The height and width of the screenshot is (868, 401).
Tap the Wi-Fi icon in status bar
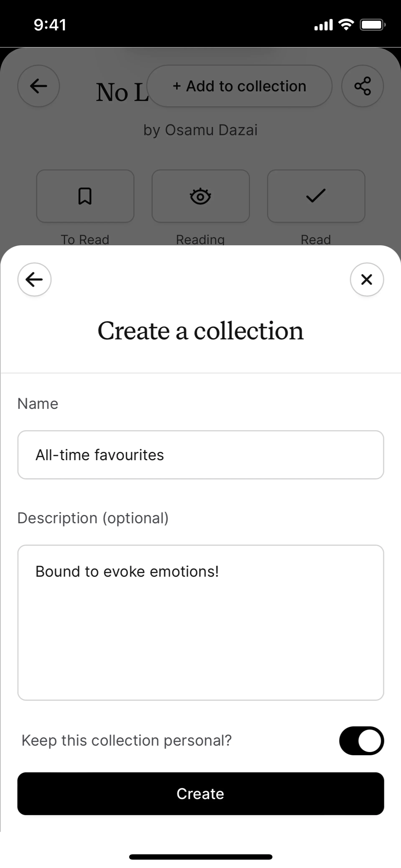point(346,25)
